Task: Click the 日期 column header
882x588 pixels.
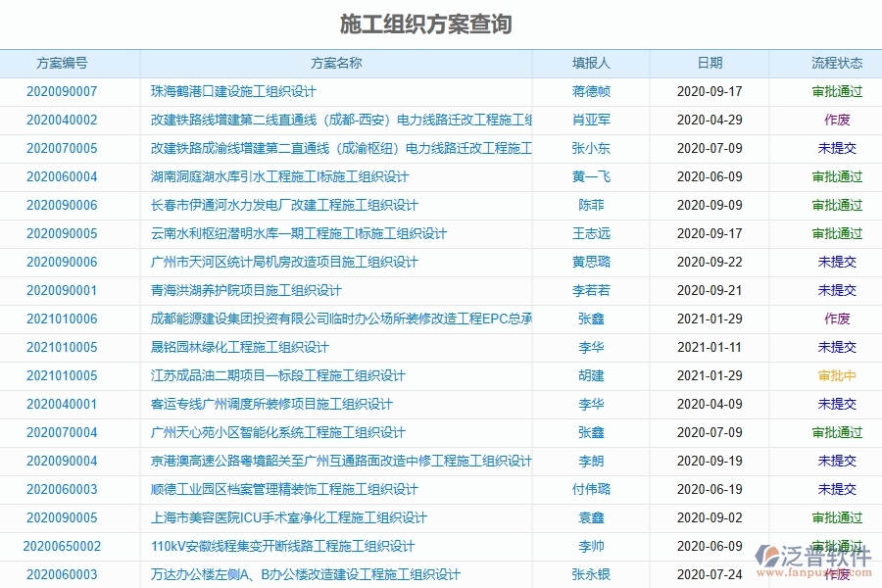Action: [710, 63]
